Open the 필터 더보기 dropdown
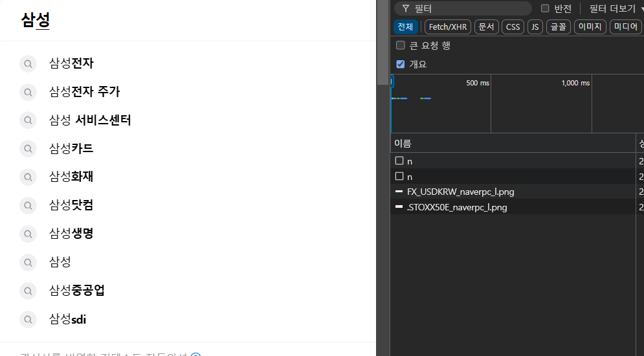The height and width of the screenshot is (356, 644). (616, 8)
